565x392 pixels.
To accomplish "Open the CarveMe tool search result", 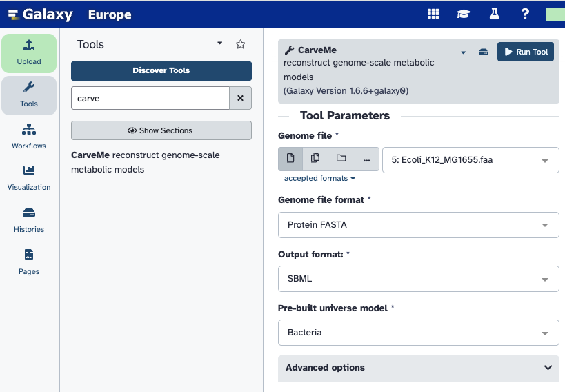I will click(145, 162).
